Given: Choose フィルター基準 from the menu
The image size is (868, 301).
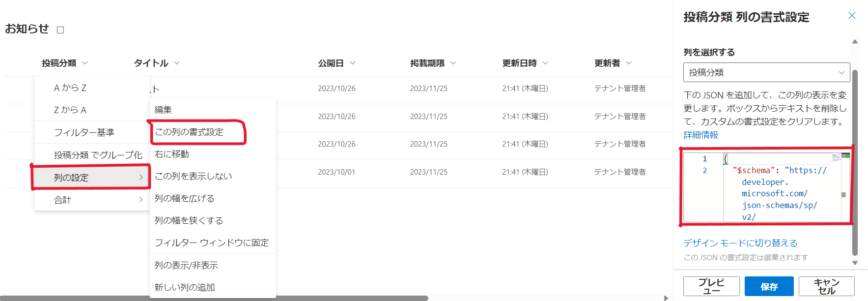Looking at the screenshot, I should (84, 132).
